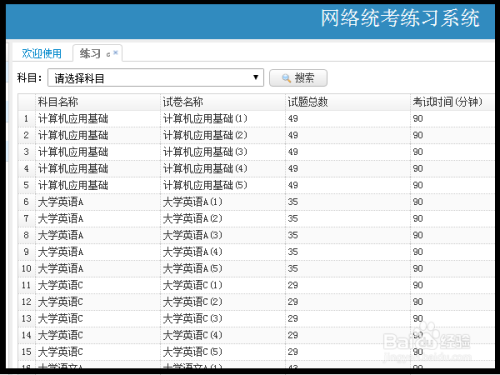Image resolution: width=500 pixels, height=375 pixels.
Task: Select paper 计算机应用基础(4)
Action: coord(205,169)
